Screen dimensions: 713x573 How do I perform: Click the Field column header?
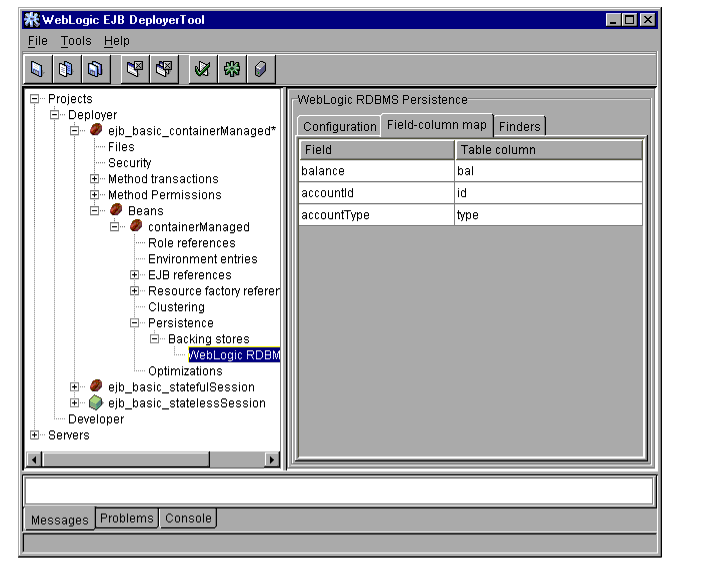[x=377, y=150]
